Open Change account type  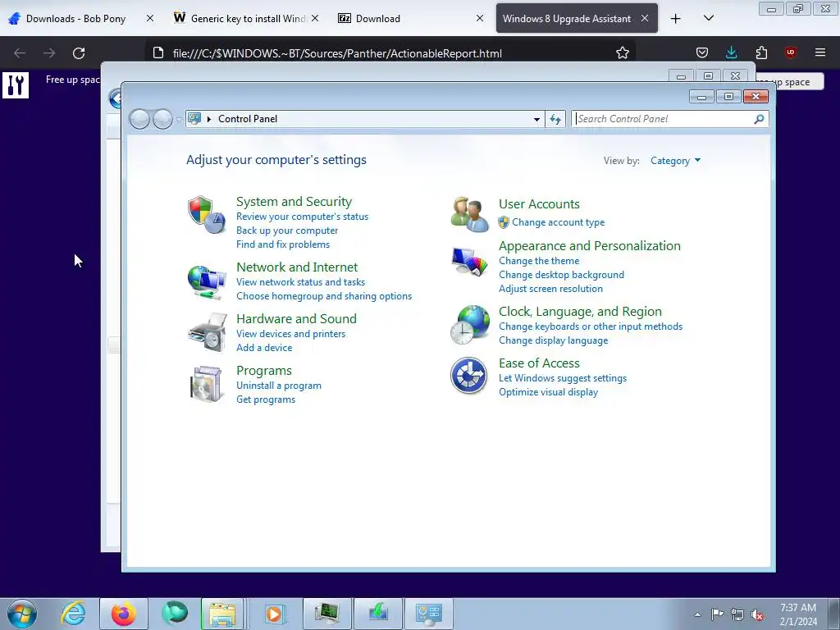pyautogui.click(x=558, y=221)
